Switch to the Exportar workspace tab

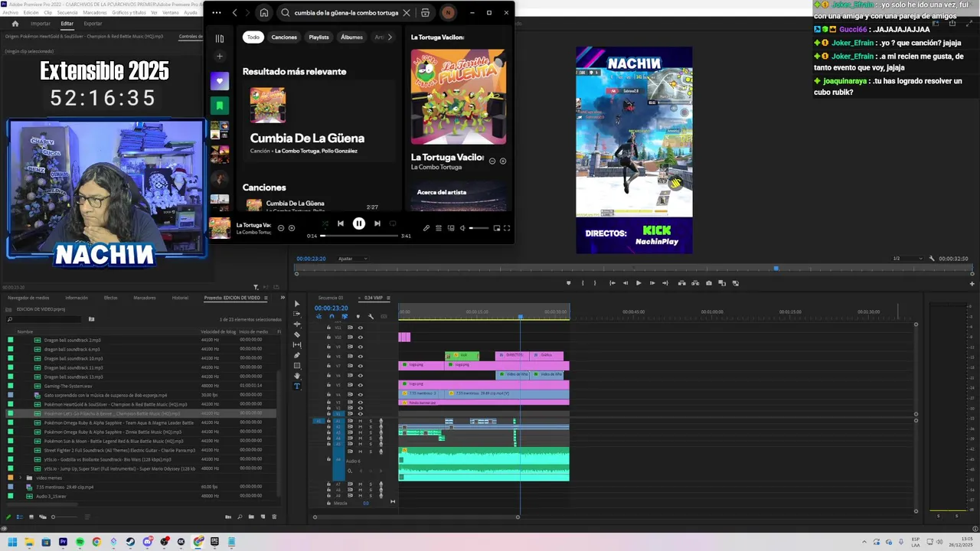tap(93, 24)
